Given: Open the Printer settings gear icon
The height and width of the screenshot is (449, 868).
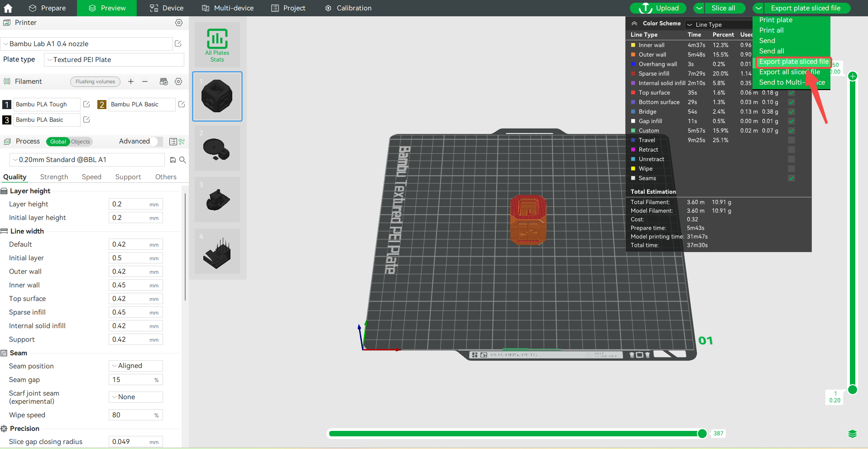Looking at the screenshot, I should [x=178, y=23].
